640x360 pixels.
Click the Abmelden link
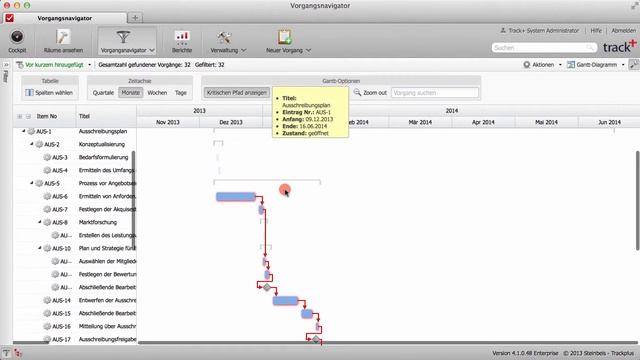[x=623, y=31]
